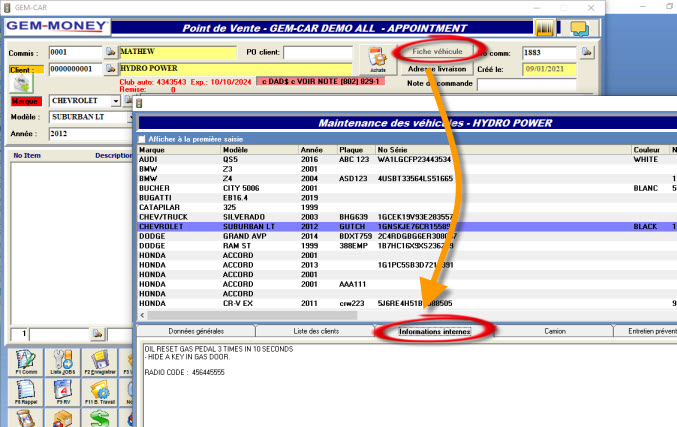Click the Achats purchases icon
This screenshot has height=427, width=677.
point(378,60)
